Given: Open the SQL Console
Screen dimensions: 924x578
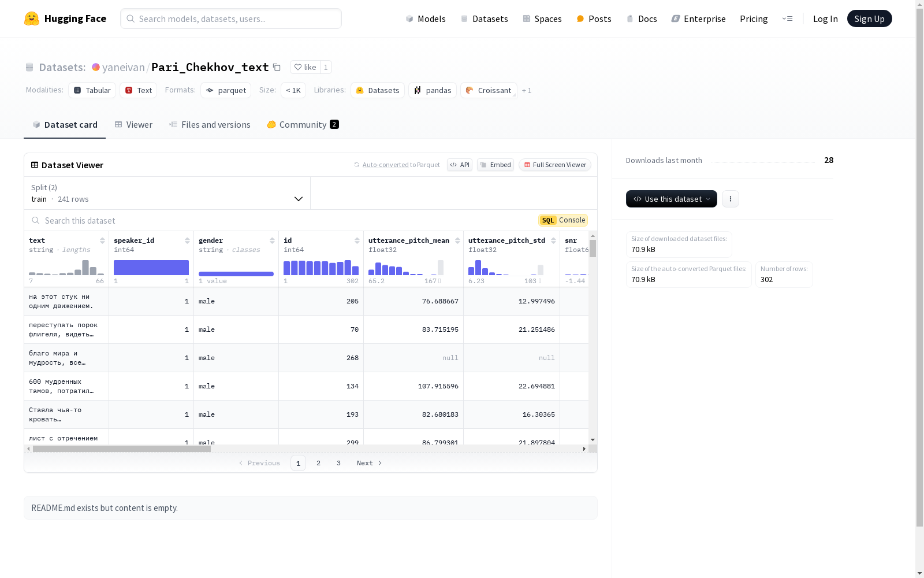Looking at the screenshot, I should [563, 220].
